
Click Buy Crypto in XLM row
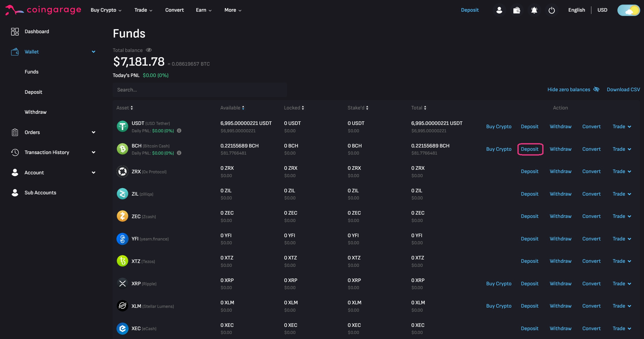pyautogui.click(x=499, y=306)
